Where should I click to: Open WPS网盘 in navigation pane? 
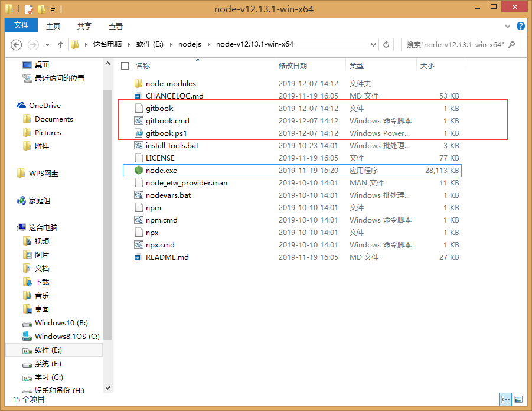44,174
